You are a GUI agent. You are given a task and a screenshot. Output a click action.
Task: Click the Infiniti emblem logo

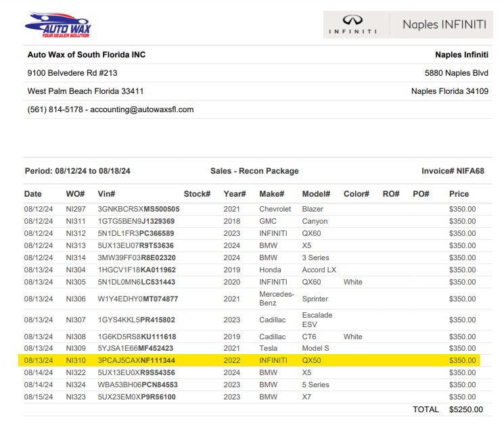pyautogui.click(x=352, y=25)
